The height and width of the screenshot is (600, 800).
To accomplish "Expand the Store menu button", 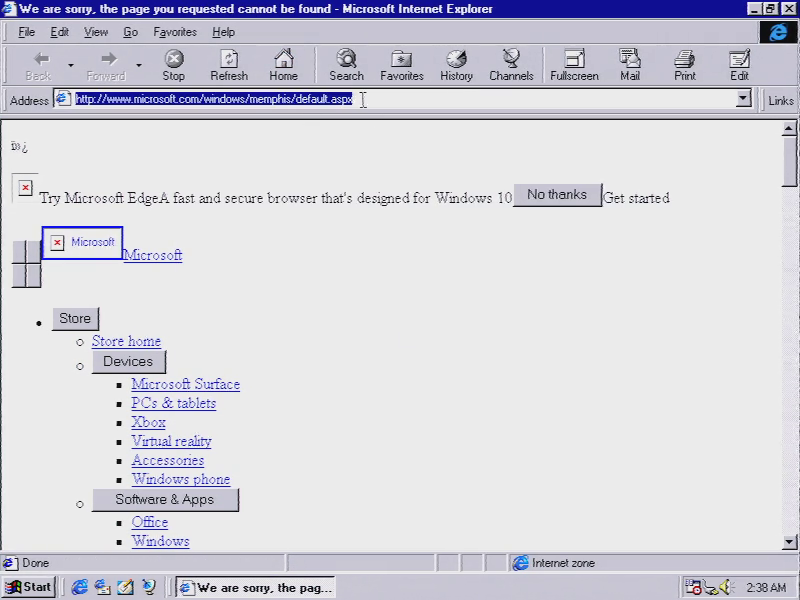I will (x=75, y=319).
